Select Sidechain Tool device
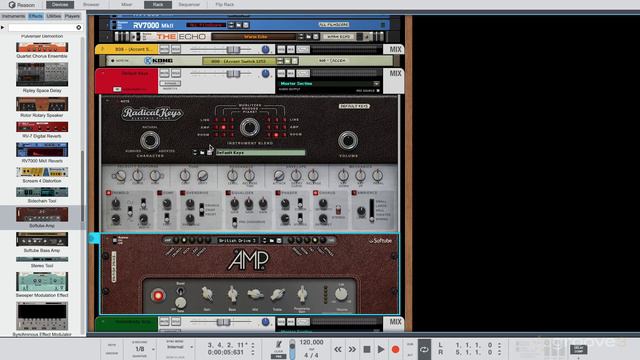This screenshot has width=640, height=360. (x=42, y=195)
